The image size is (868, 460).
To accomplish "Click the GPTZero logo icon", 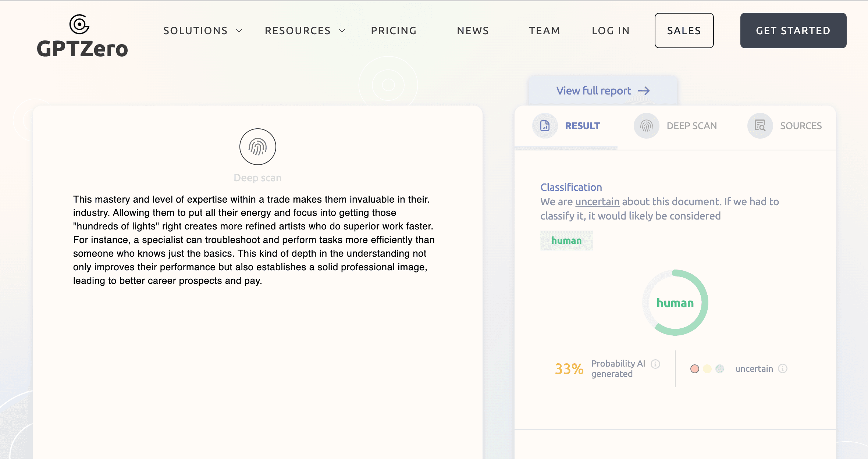I will coord(79,25).
